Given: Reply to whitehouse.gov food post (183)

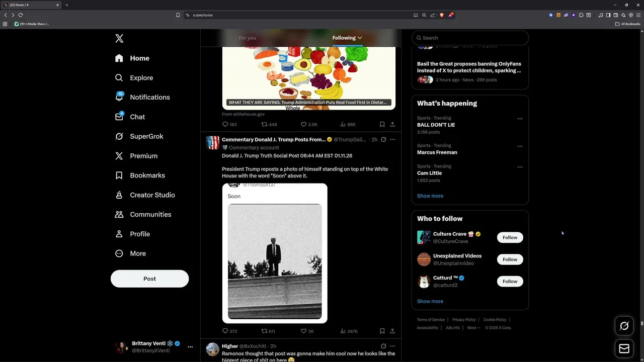Looking at the screenshot, I should pos(229,124).
